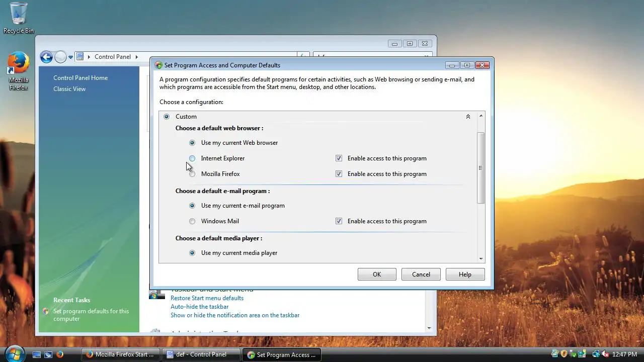Image resolution: width=644 pixels, height=362 pixels.
Task: Open the Recycle Bin desktop icon
Action: pyautogui.click(x=19, y=18)
